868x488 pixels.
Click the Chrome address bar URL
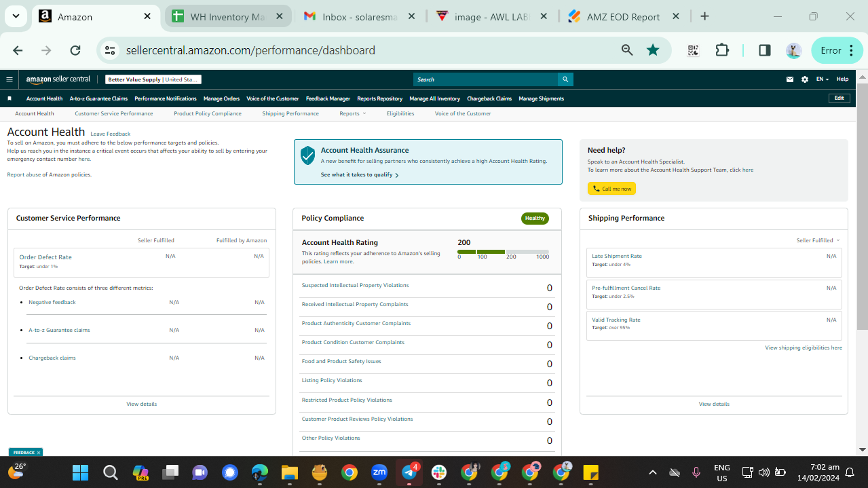(x=250, y=50)
